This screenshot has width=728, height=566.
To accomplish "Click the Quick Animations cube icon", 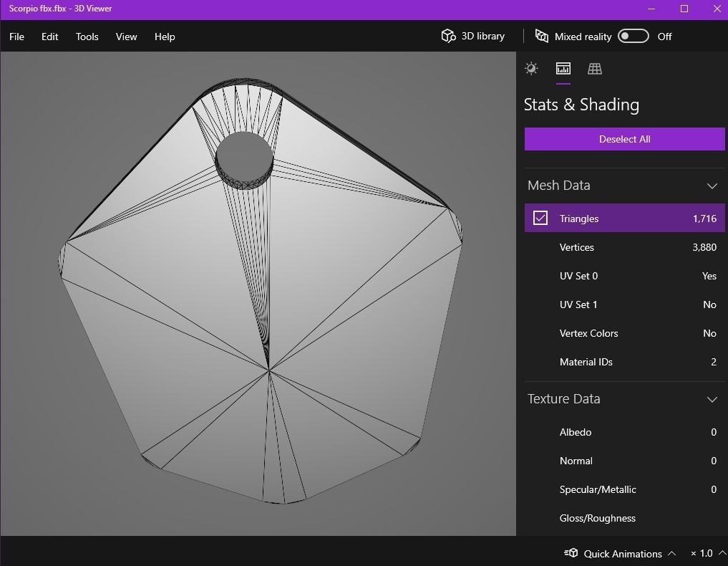I will coord(571,553).
